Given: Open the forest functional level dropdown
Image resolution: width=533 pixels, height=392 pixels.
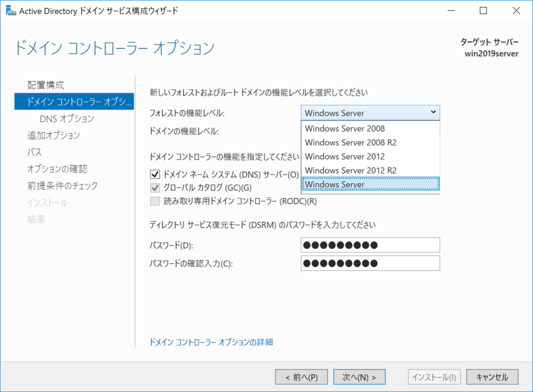Looking at the screenshot, I should (370, 113).
